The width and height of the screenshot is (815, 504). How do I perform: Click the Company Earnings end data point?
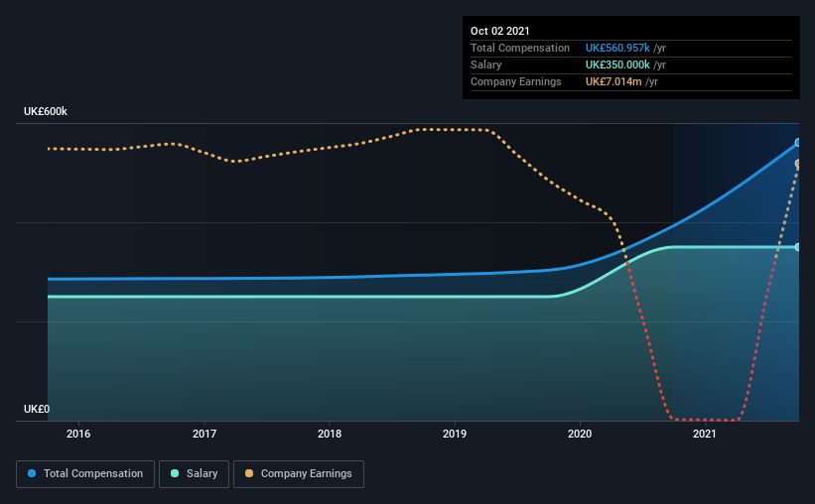pyautogui.click(x=798, y=164)
